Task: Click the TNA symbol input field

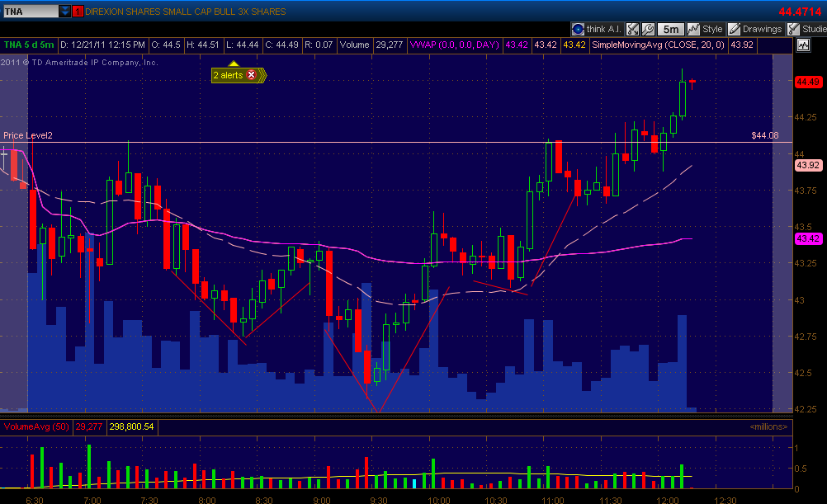Action: [31, 11]
